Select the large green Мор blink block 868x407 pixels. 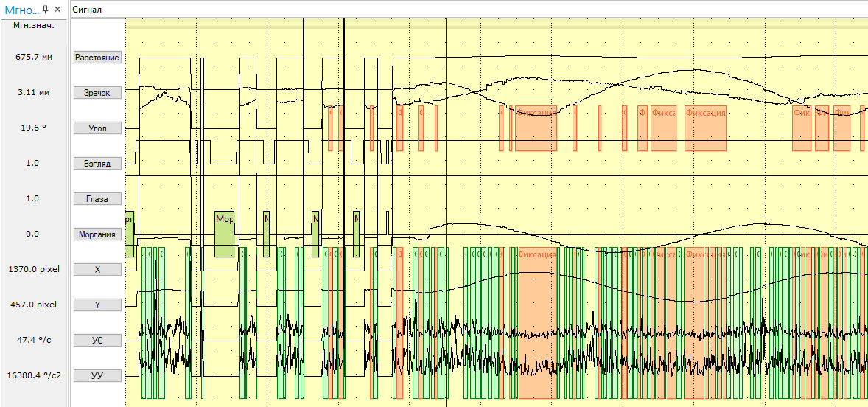tap(225, 234)
